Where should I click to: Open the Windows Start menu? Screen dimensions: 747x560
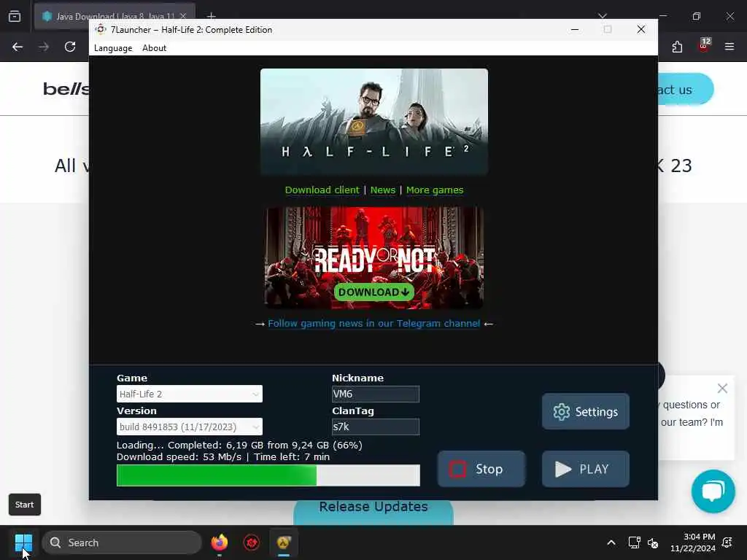(x=23, y=542)
